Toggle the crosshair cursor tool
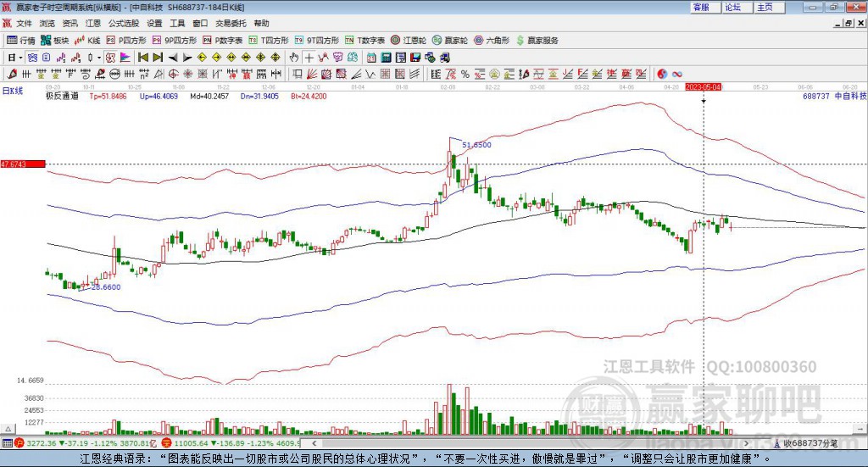 pyautogui.click(x=309, y=58)
